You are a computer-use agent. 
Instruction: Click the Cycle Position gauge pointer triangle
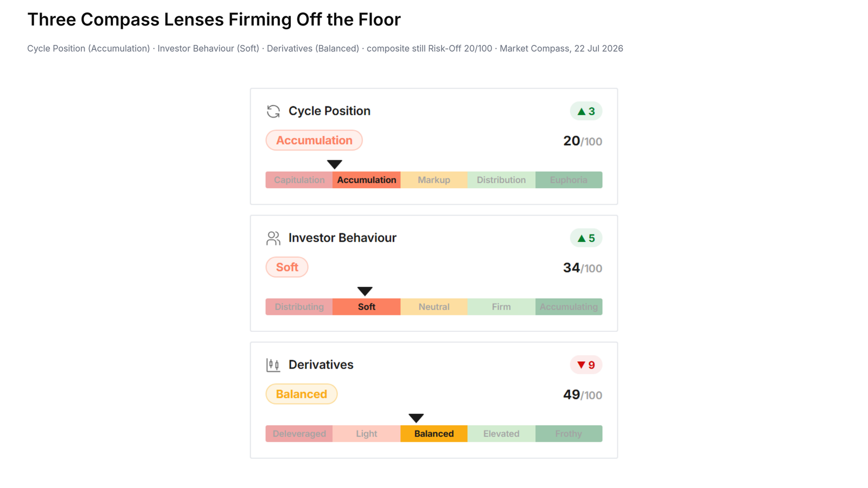335,164
